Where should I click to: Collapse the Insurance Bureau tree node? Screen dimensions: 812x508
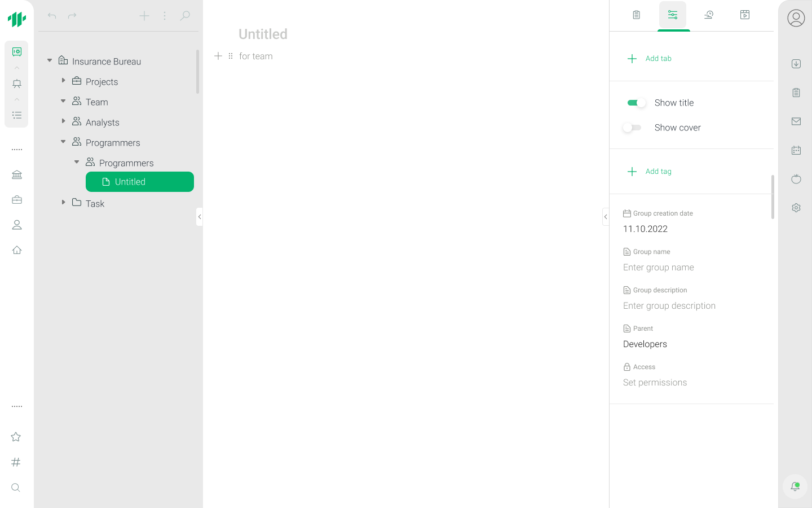pos(50,60)
